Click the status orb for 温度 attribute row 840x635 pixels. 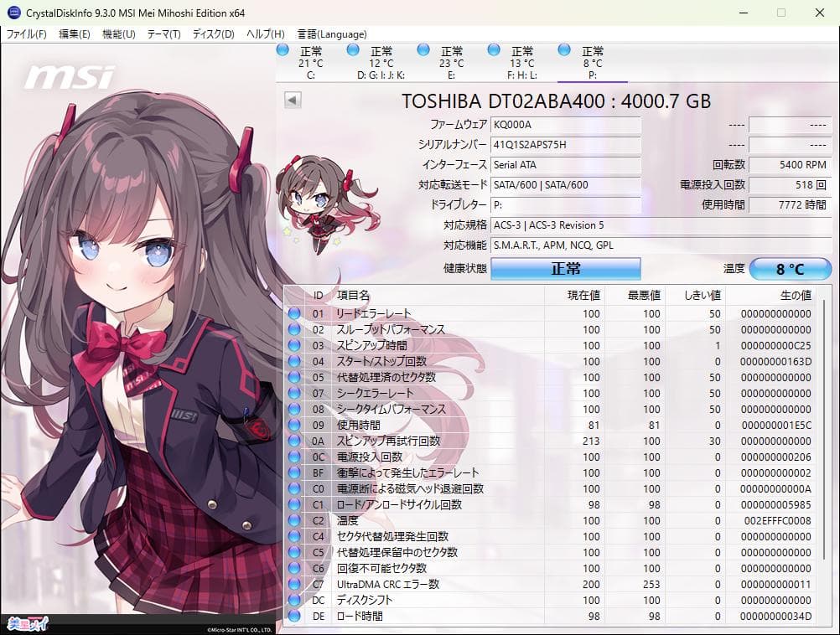293,521
